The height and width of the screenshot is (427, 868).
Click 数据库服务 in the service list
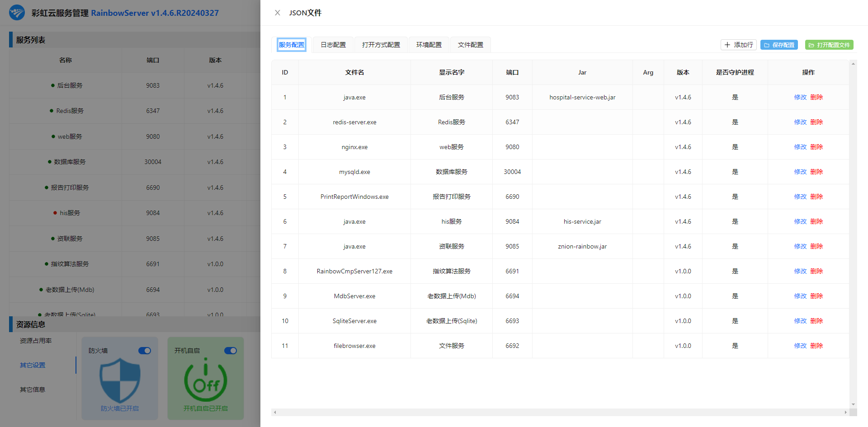click(70, 162)
